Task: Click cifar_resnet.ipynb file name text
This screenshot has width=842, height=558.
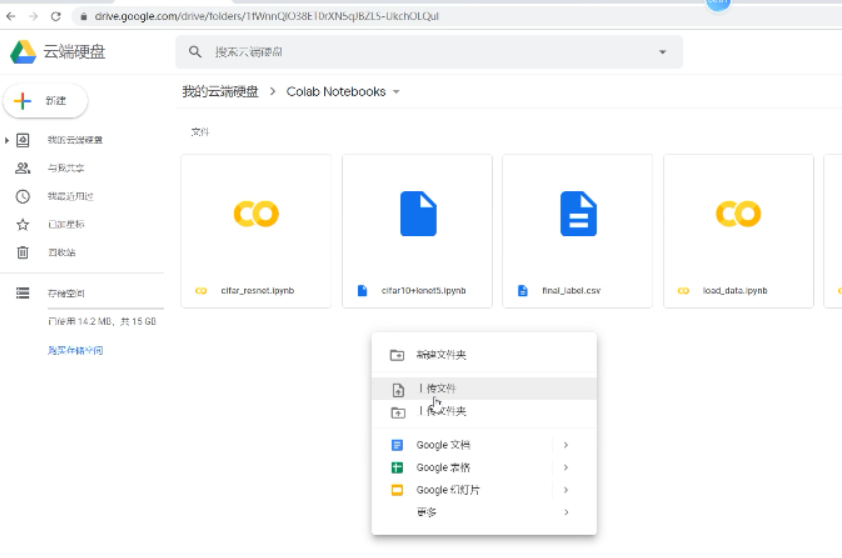Action: point(258,291)
